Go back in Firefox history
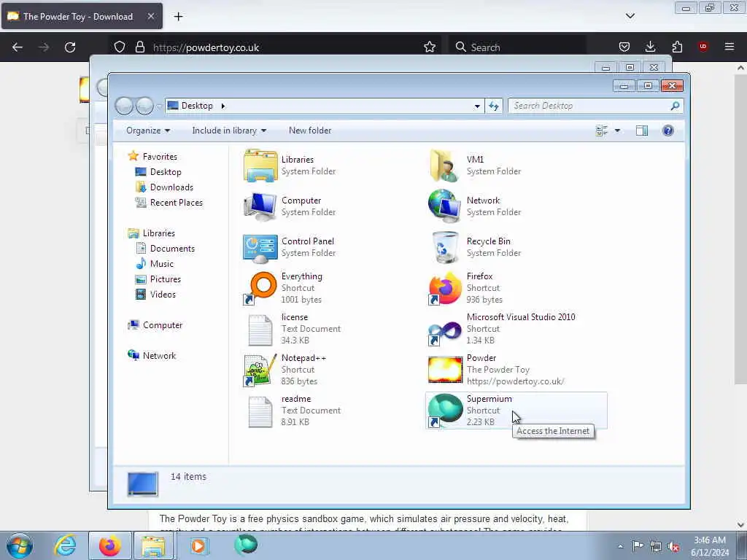Viewport: 747px width, 560px height. 18,47
